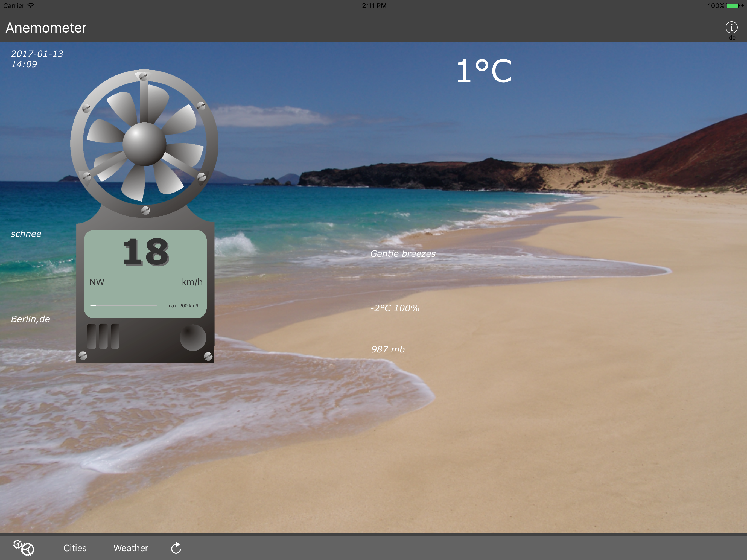Tap the battery status icon
This screenshot has height=560, width=747.
pyautogui.click(x=732, y=6)
